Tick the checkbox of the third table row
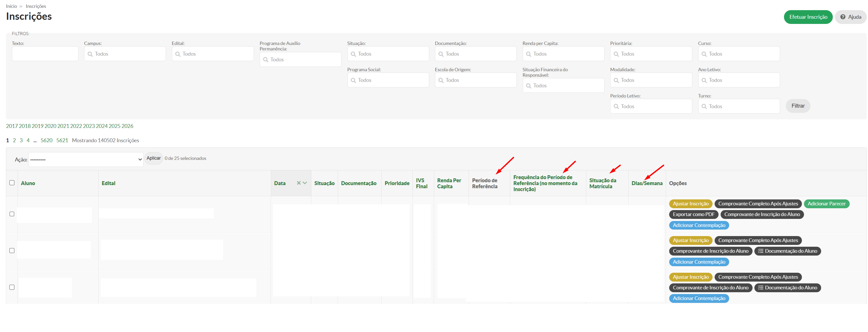Image resolution: width=868 pixels, height=332 pixels. [12, 287]
